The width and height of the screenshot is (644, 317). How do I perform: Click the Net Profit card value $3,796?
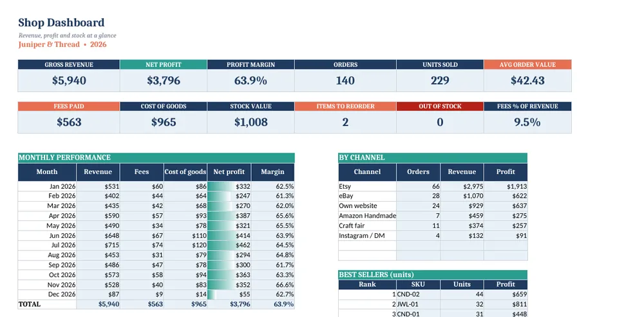tap(164, 81)
